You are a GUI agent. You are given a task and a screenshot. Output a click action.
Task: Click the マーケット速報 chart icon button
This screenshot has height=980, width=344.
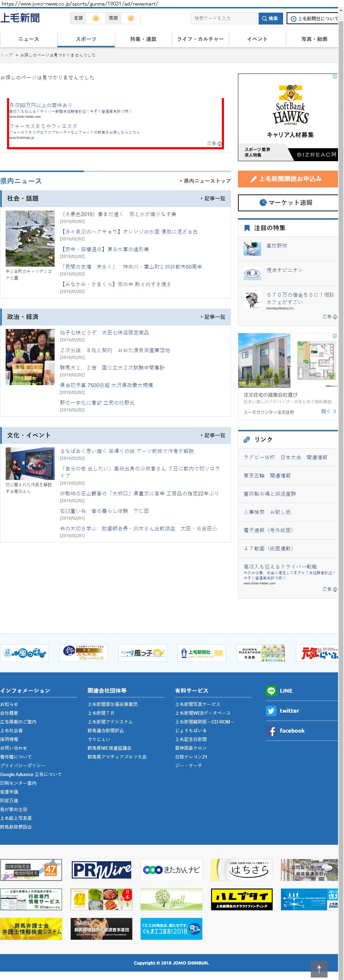[x=288, y=203]
